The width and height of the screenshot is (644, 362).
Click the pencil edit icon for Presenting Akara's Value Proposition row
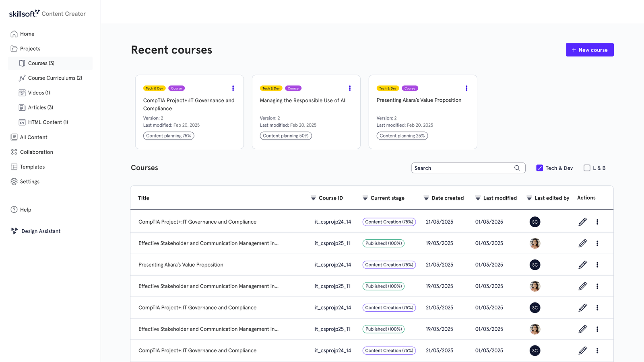click(582, 265)
